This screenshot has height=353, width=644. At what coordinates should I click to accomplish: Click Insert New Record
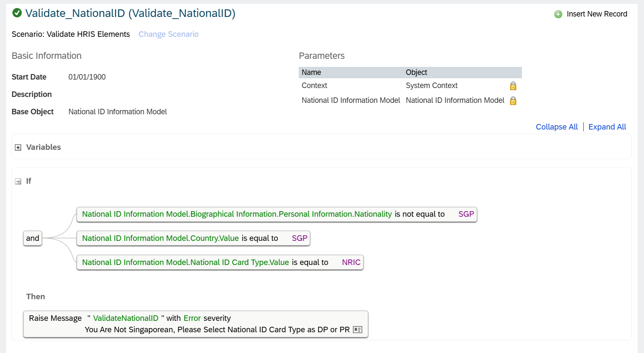pos(597,14)
